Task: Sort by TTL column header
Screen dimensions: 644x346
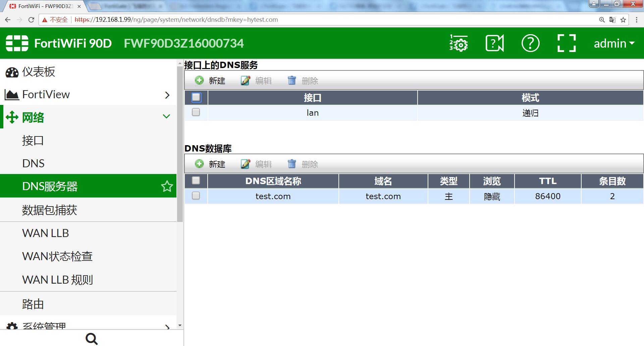Action: click(548, 181)
